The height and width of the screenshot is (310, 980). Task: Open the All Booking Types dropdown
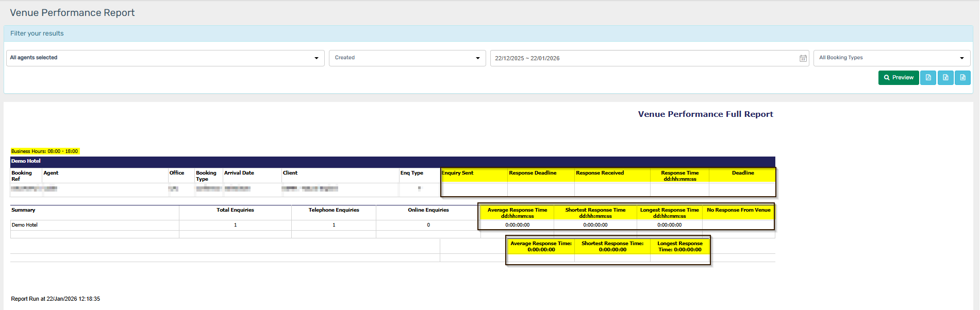892,58
